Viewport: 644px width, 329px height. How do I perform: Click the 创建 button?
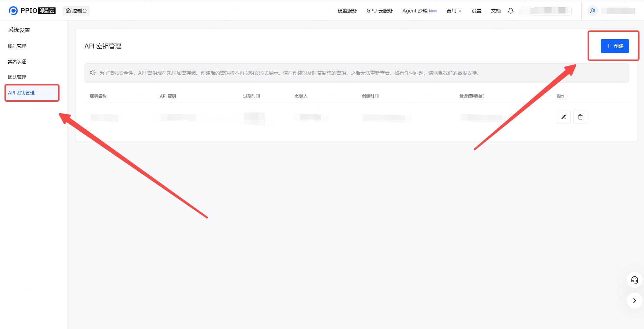[615, 46]
